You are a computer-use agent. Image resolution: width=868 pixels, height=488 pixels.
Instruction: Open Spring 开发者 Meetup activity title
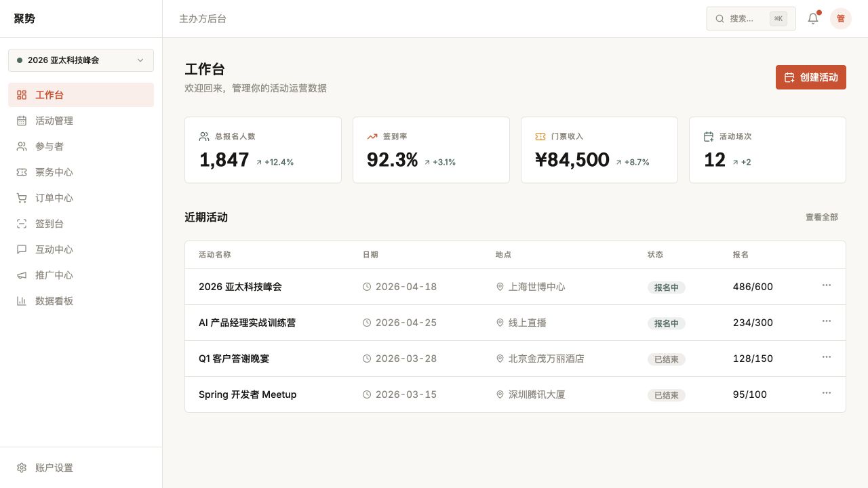coord(248,394)
